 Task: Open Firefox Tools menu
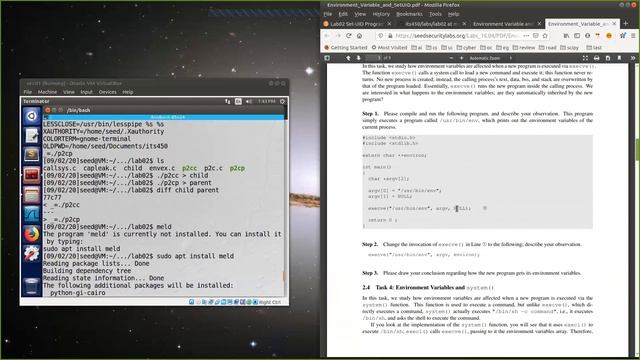(435, 14)
